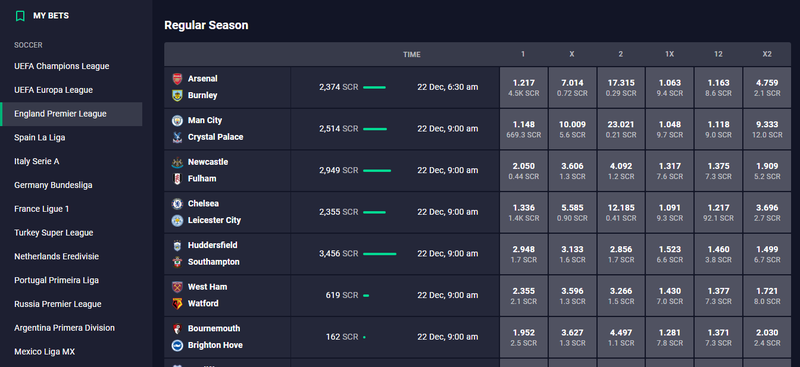Screen dimensions: 800x367
Task: Click the Man City club crest
Action: coord(177,120)
